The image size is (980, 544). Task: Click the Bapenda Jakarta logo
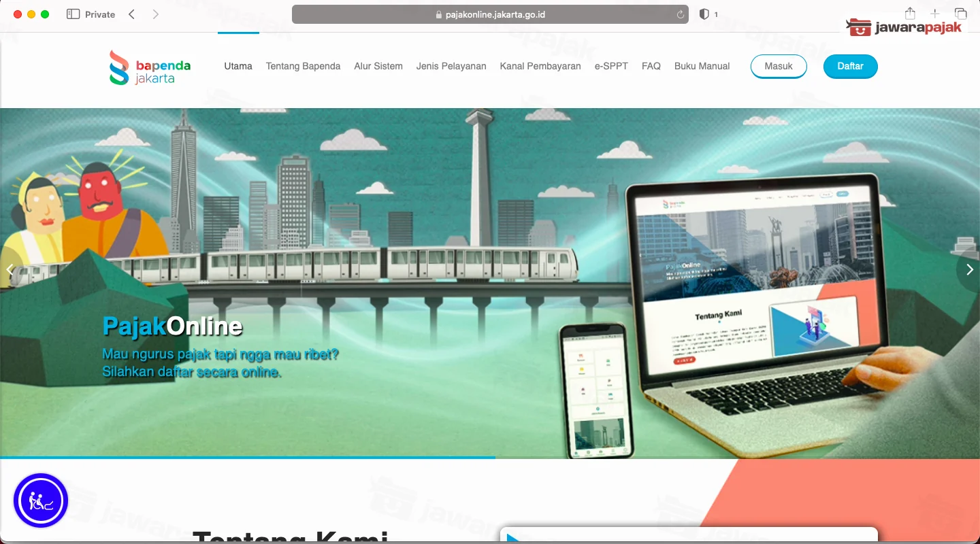[x=150, y=67]
